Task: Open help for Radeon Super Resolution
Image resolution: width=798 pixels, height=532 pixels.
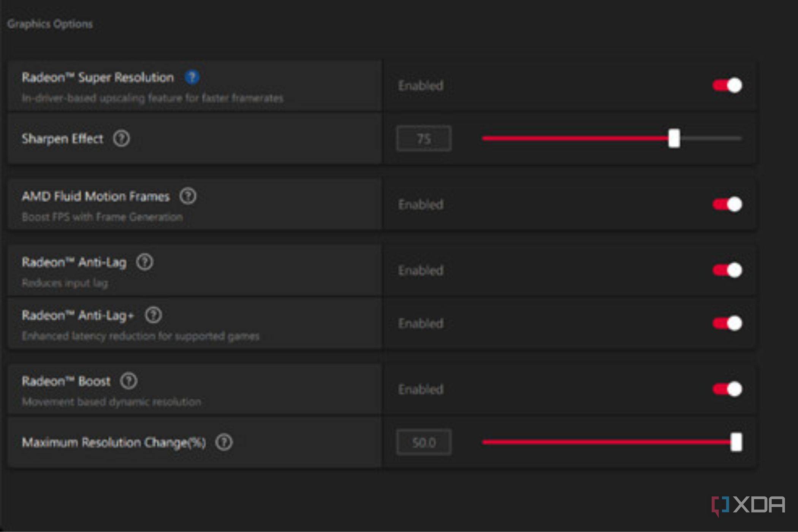Action: (x=192, y=77)
